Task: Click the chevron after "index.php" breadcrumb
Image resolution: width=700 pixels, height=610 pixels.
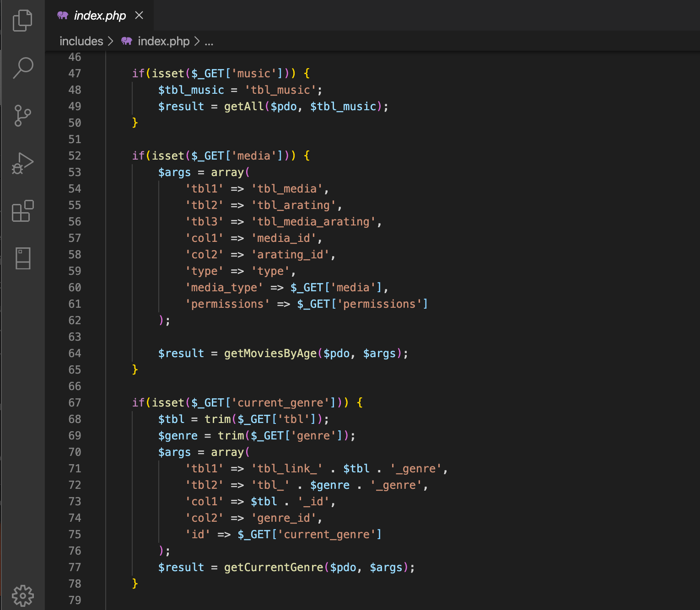Action: pos(197,41)
